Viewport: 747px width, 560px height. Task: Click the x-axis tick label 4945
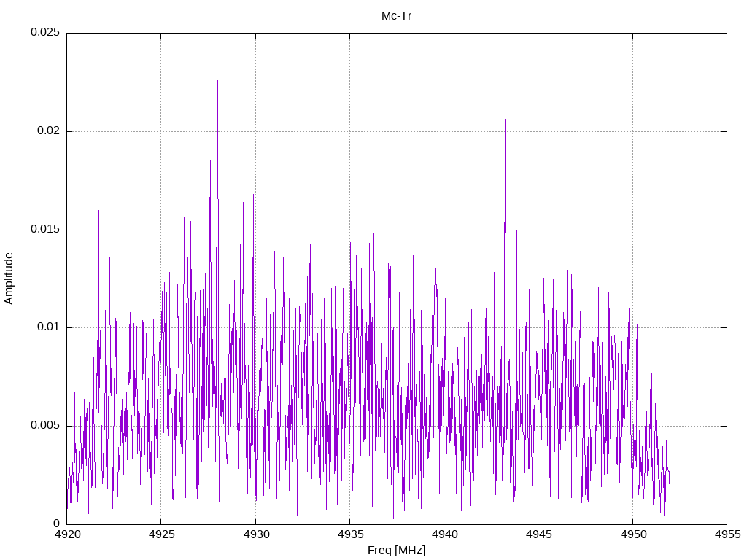[539, 534]
